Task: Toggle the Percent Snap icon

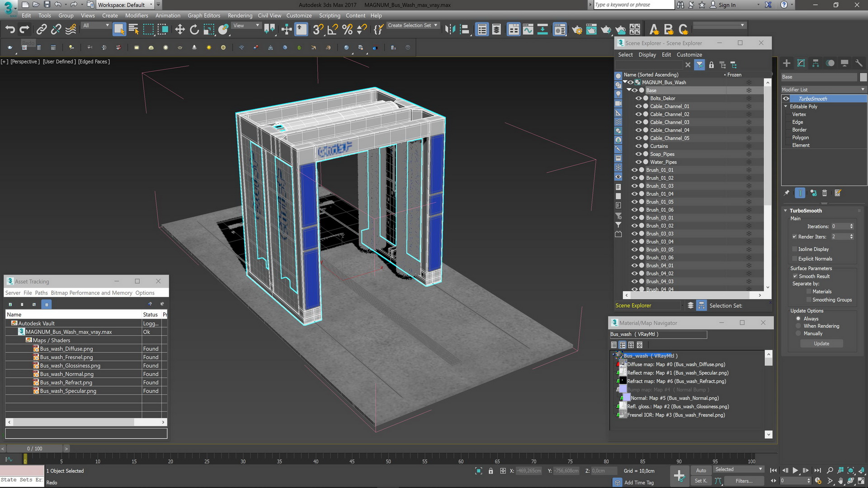Action: point(347,30)
